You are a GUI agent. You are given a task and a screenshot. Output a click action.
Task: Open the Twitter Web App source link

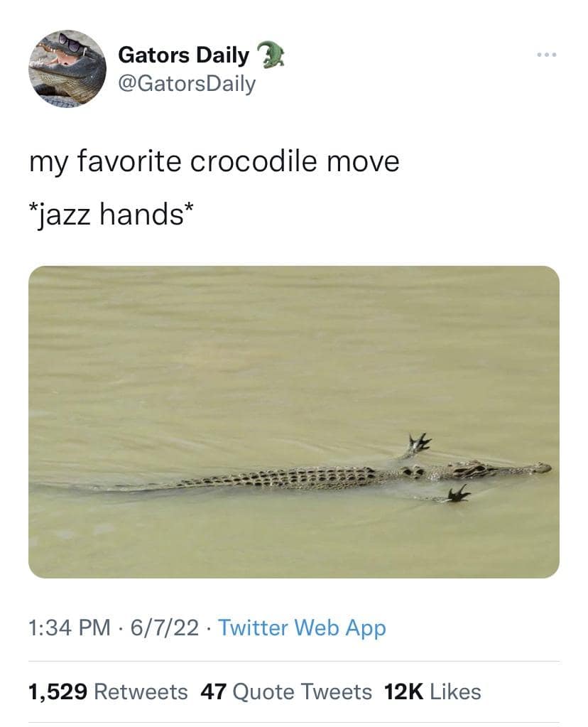coord(302,628)
